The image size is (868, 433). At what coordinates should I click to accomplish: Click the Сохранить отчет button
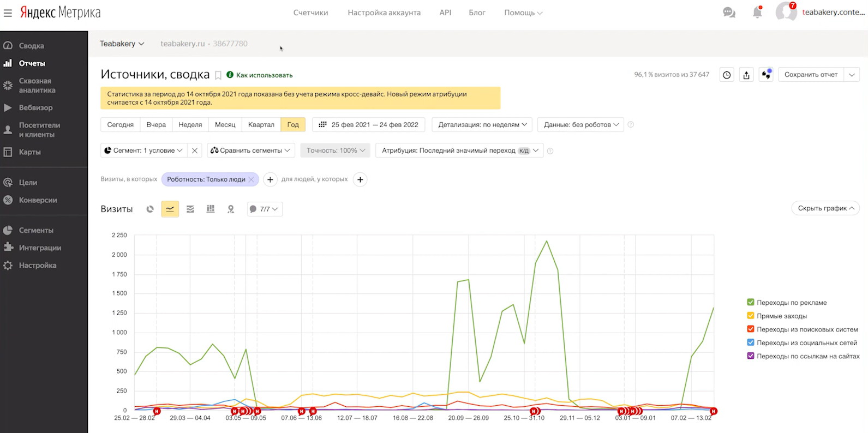point(811,75)
